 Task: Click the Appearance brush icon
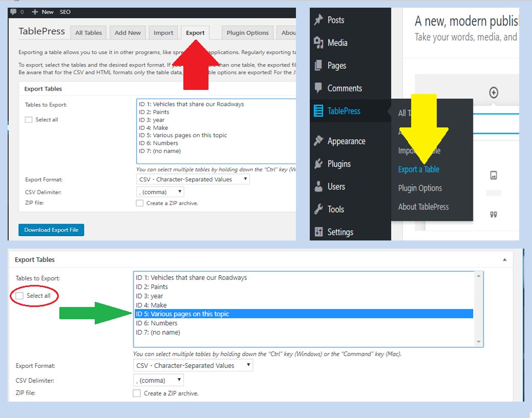[318, 141]
